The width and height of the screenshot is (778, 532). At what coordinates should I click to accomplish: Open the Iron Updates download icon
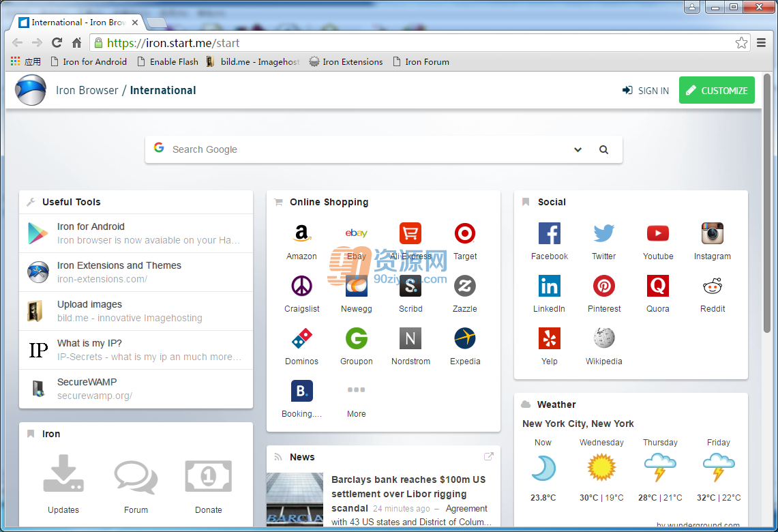(63, 473)
